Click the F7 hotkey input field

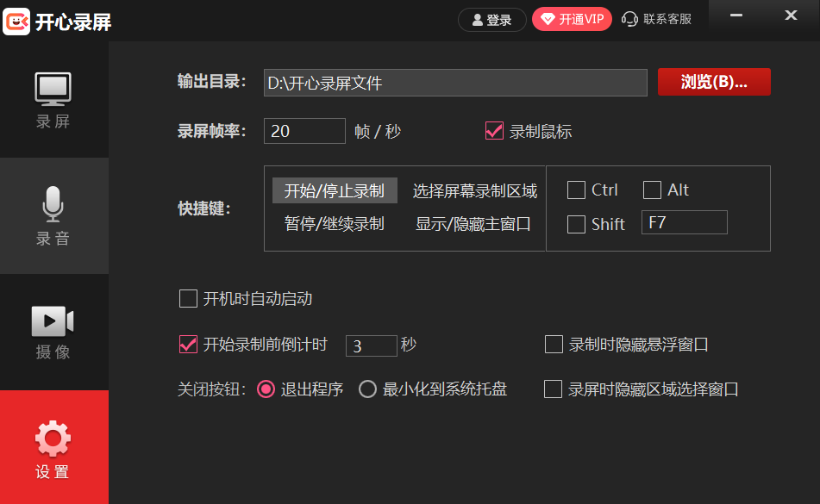[x=684, y=222]
